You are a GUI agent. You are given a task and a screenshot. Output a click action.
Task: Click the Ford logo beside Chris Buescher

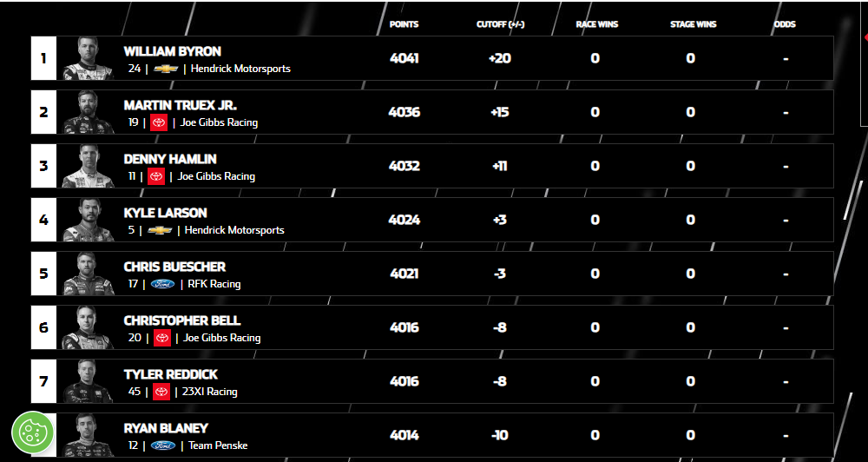162,284
